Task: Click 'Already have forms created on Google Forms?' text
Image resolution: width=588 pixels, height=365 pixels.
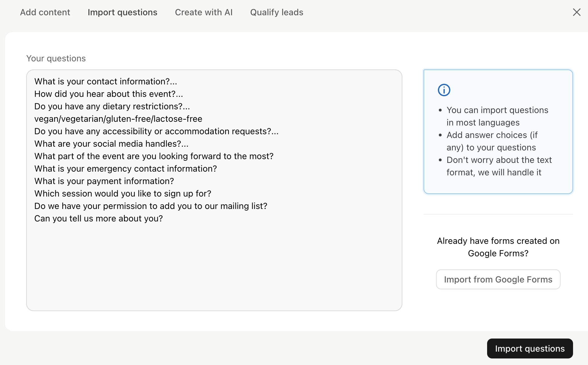Action: pos(498,247)
